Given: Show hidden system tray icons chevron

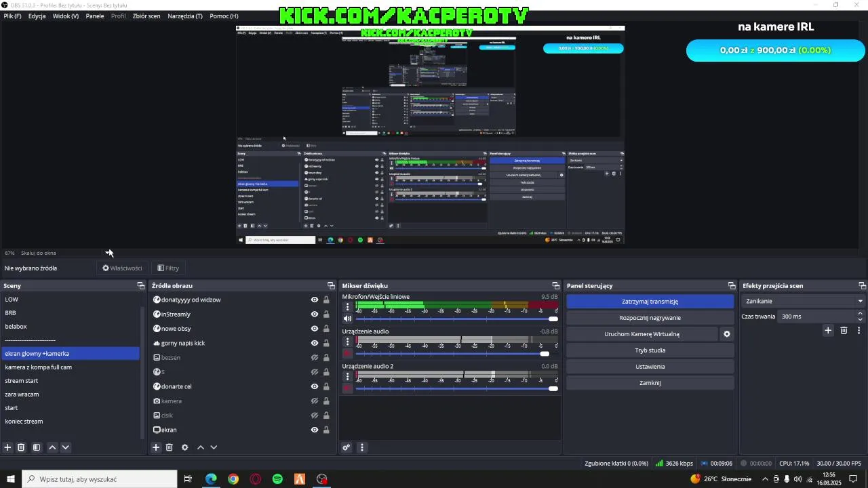Looking at the screenshot, I should [766, 479].
